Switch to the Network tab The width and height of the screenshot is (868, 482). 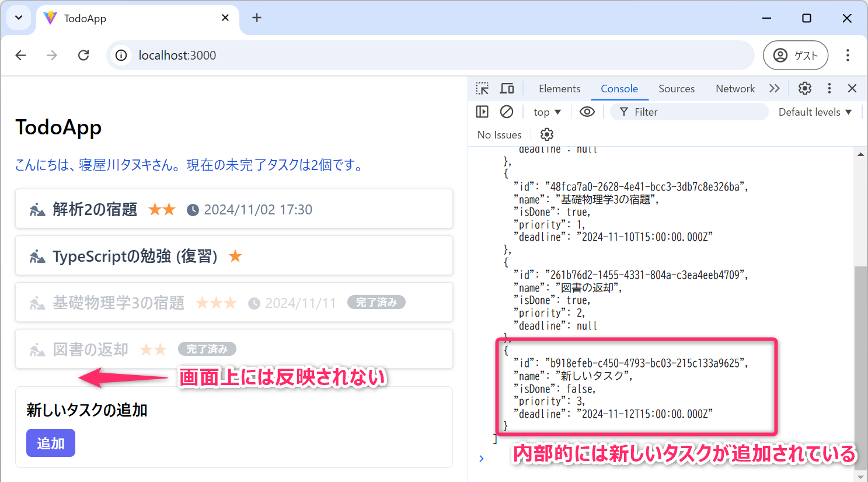(x=735, y=88)
